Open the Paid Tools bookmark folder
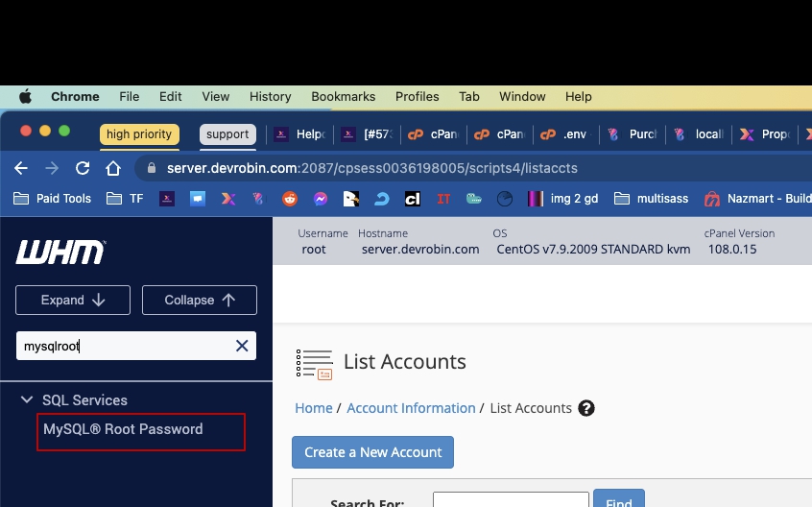This screenshot has width=812, height=507. pos(54,199)
